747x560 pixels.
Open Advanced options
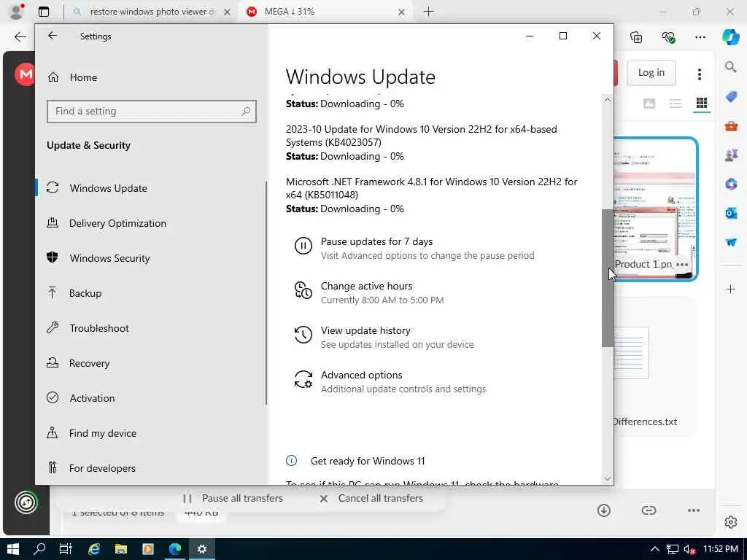click(362, 375)
